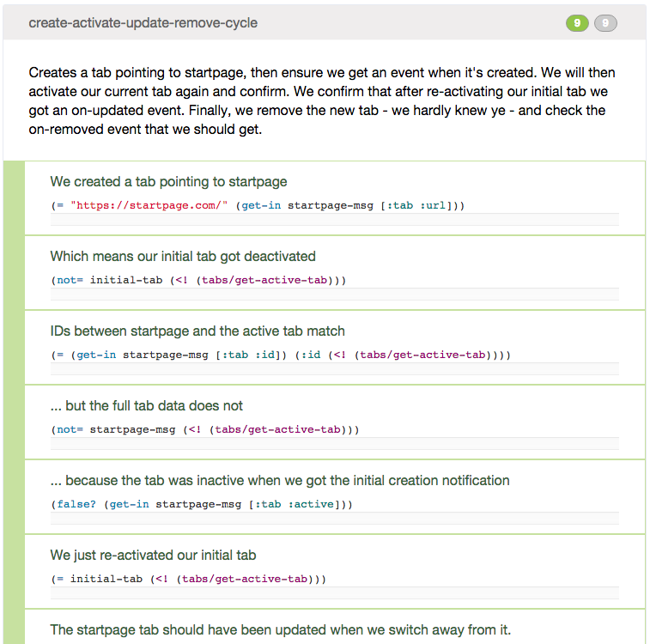This screenshot has height=644, width=650.
Task: Expand "The startpage tab should have been updated" item
Action: click(280, 629)
